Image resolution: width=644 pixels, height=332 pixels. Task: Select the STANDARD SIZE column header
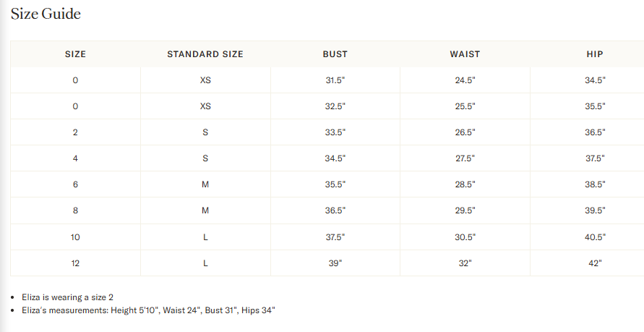205,54
